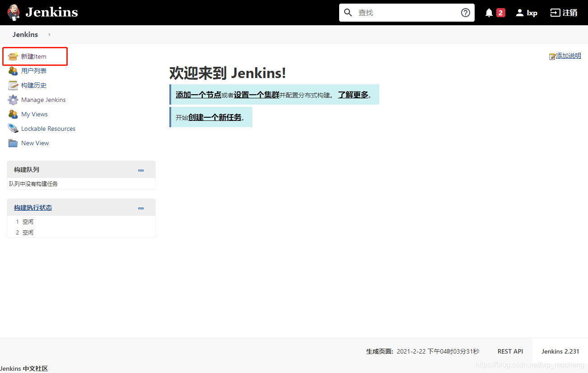588x373 pixels.
Task: Open the 用户列表 sidebar entry
Action: [34, 71]
